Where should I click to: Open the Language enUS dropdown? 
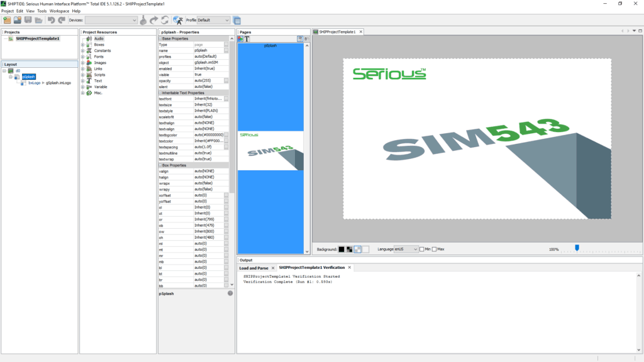pos(406,249)
